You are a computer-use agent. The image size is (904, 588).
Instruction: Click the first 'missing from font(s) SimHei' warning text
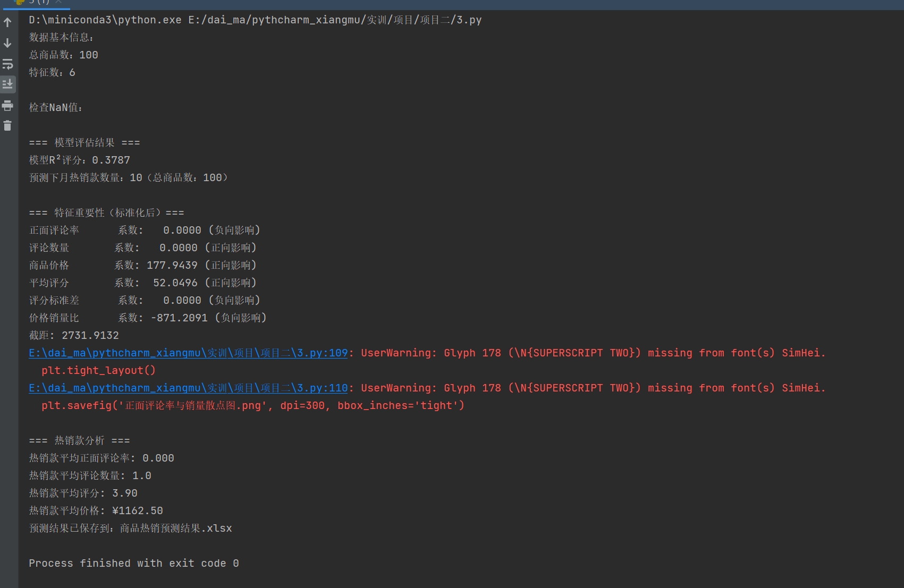[737, 353]
